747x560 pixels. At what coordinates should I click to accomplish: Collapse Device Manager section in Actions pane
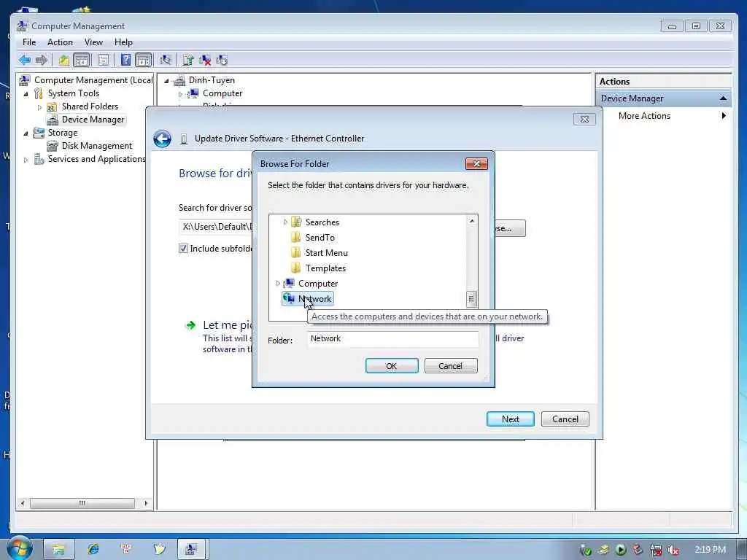723,98
